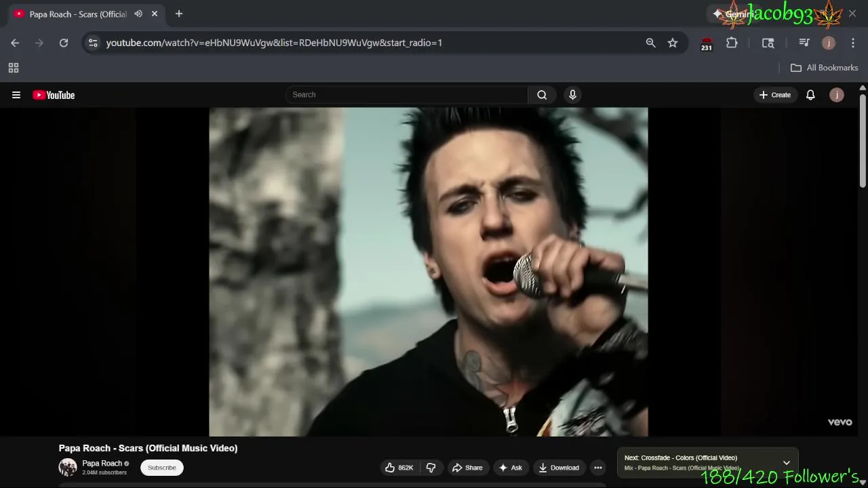Subscribe to the Papa Roach channel
This screenshot has width=868, height=488.
click(162, 468)
